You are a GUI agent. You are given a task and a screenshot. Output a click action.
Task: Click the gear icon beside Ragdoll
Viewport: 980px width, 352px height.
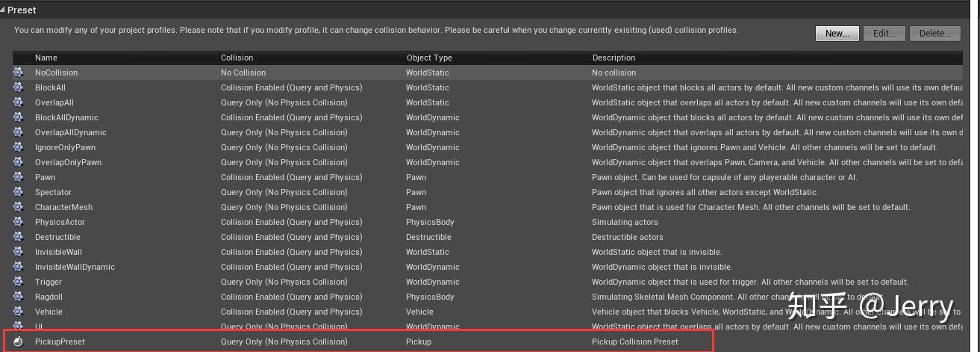pyautogui.click(x=18, y=297)
